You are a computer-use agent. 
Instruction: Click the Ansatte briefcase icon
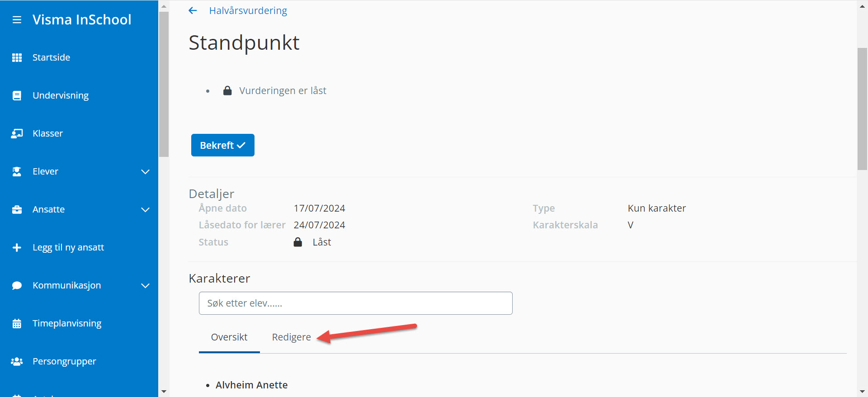pyautogui.click(x=17, y=209)
